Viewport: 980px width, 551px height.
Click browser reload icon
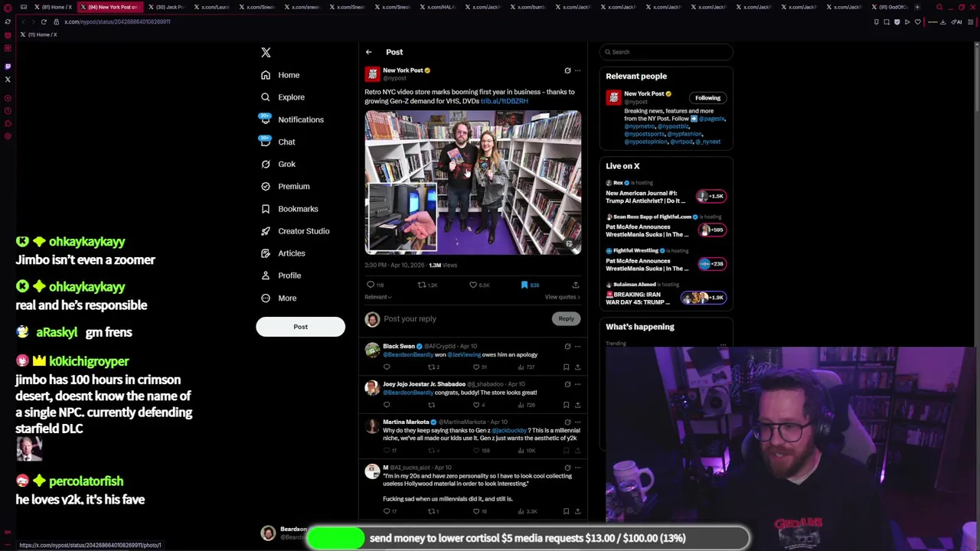[44, 21]
